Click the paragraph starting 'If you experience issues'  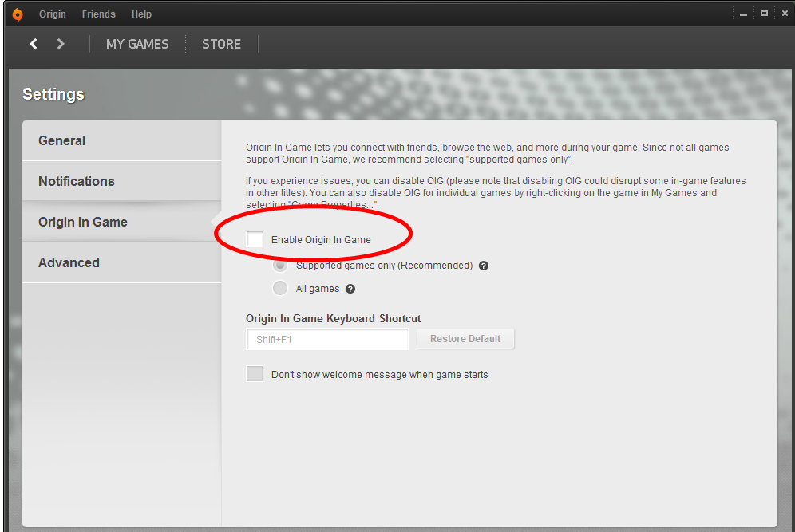[x=496, y=192]
